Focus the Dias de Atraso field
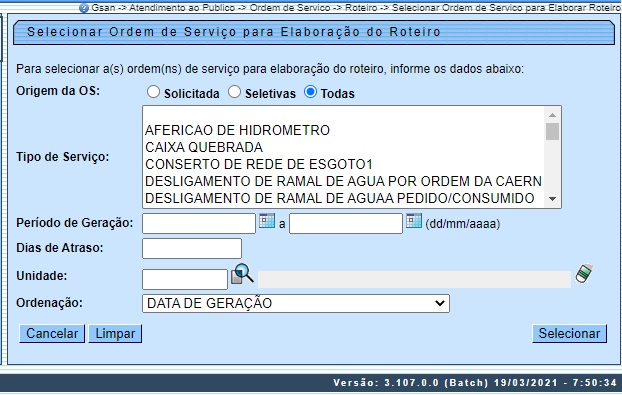Viewport: 622px width, 395px height. click(x=192, y=248)
